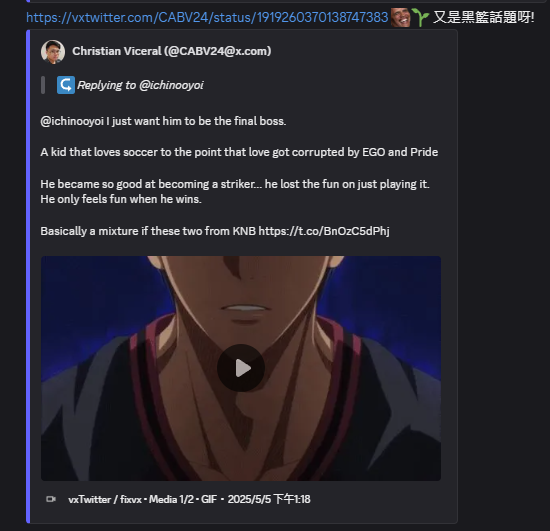Click the 'Media 1/2' label in footer
550x531 pixels.
click(x=171, y=499)
